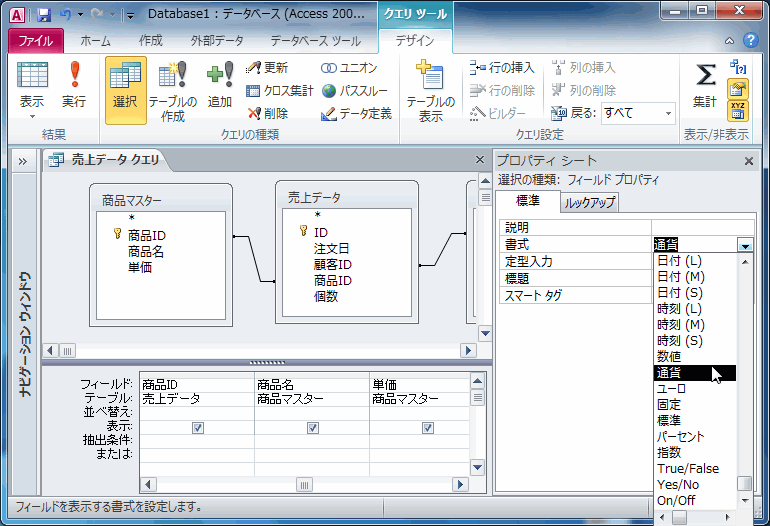Switch to the 作成 ribbon tab
The image size is (770, 526).
(x=150, y=41)
